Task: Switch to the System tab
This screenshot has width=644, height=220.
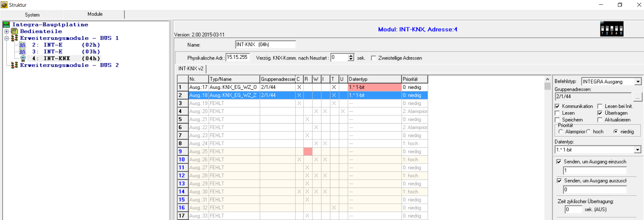Action: point(32,15)
